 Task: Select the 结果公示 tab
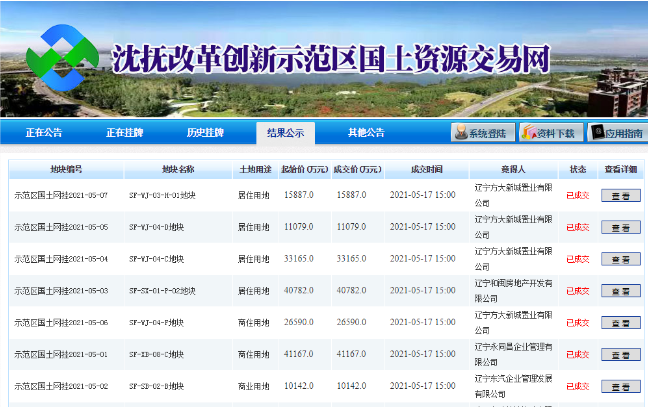[x=285, y=133]
